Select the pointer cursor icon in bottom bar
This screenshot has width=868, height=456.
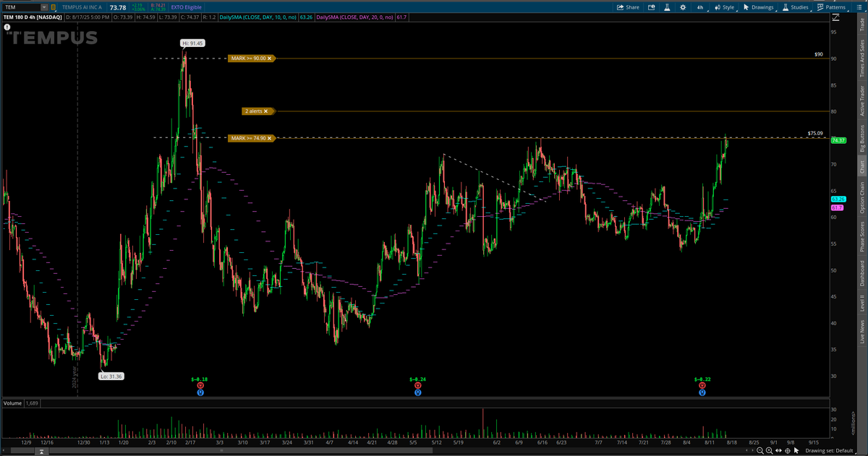click(x=796, y=451)
